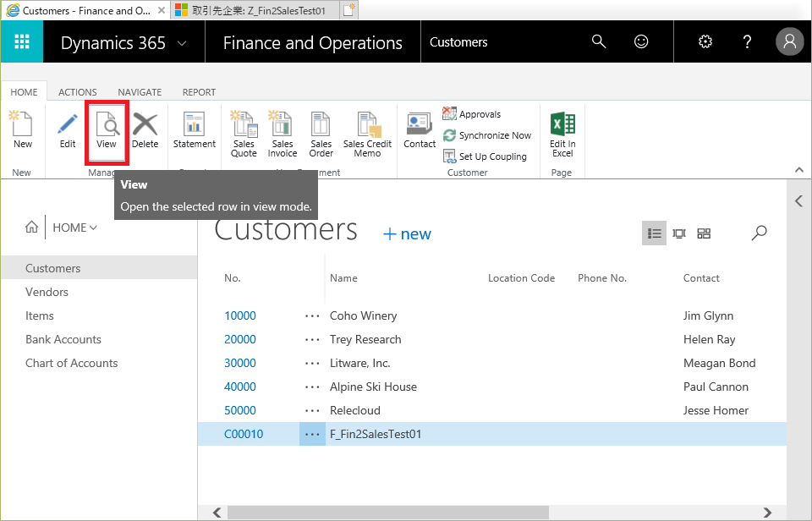Collapse the ribbon with up chevron

pos(799,170)
